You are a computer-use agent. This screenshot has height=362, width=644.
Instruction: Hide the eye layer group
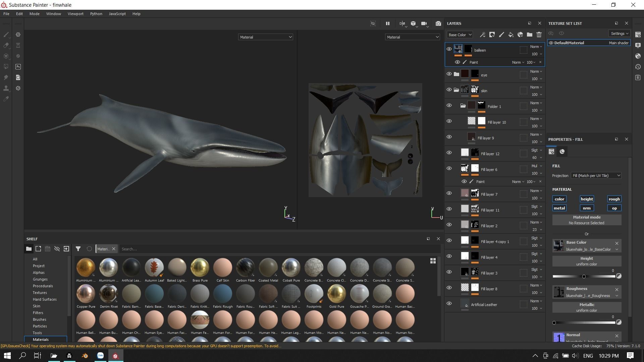tap(449, 74)
